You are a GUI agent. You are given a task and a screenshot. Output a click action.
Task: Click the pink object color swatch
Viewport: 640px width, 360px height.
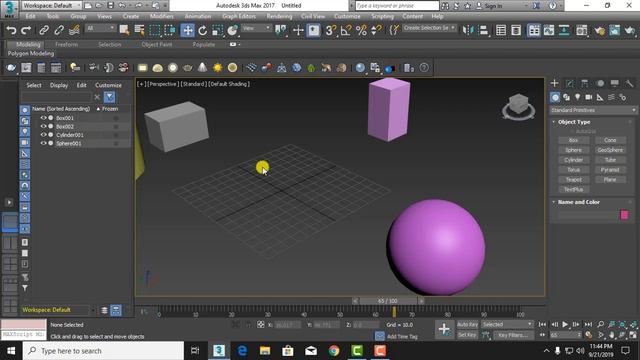624,215
